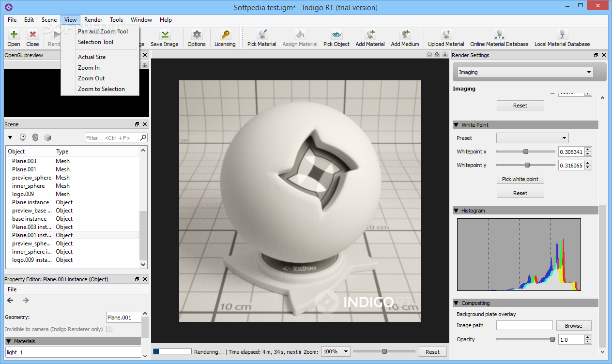The image size is (612, 364).
Task: Click the zoom slider in status bar
Action: [x=384, y=351]
